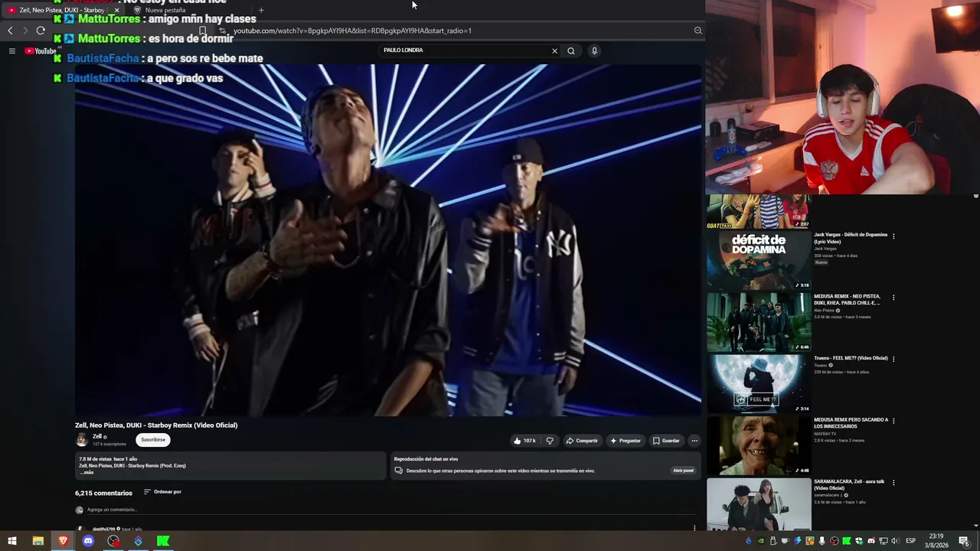
Task: Open the Zell channel name link
Action: tap(97, 436)
